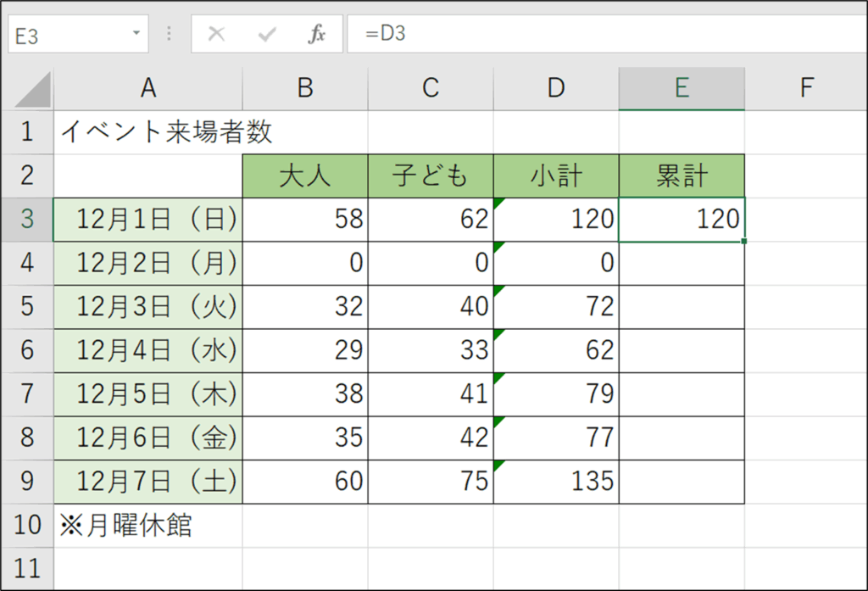868x591 pixels.
Task: Select row 9 header
Action: coord(27,482)
